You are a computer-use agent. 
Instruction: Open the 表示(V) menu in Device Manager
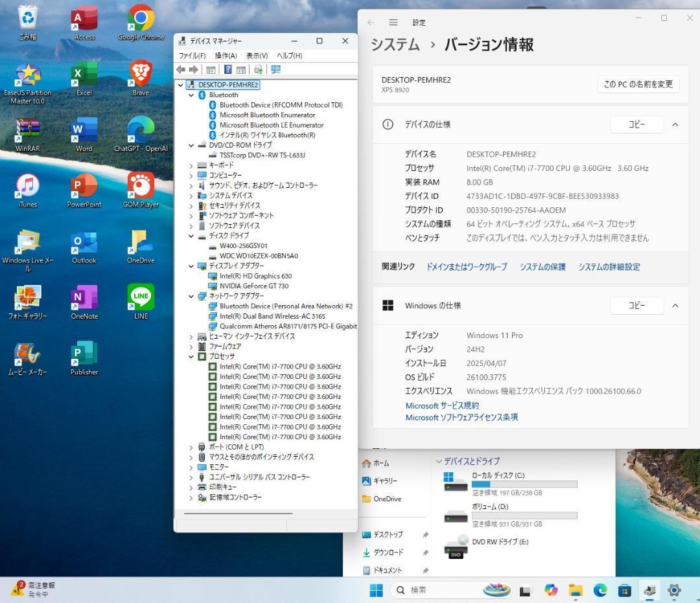pyautogui.click(x=257, y=55)
